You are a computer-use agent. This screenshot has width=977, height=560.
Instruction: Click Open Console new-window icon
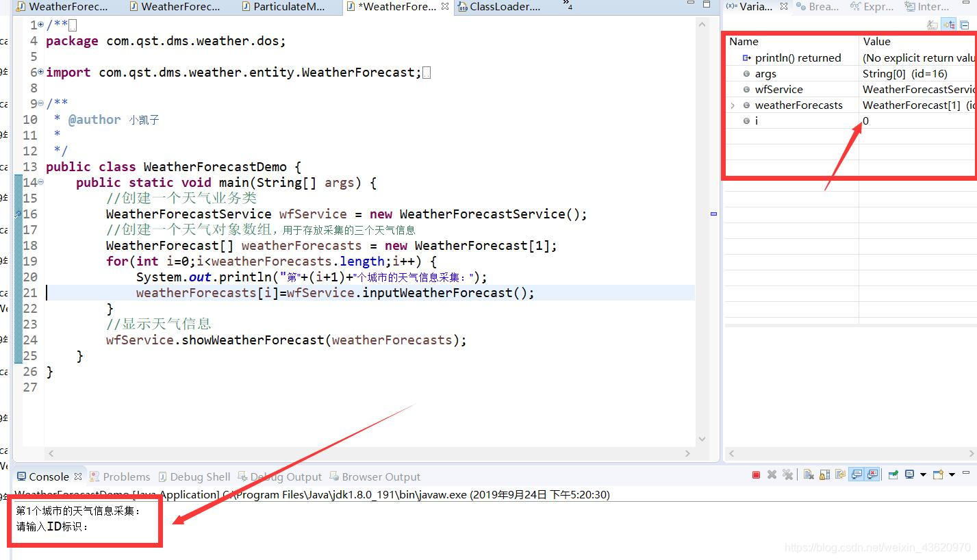click(x=938, y=474)
